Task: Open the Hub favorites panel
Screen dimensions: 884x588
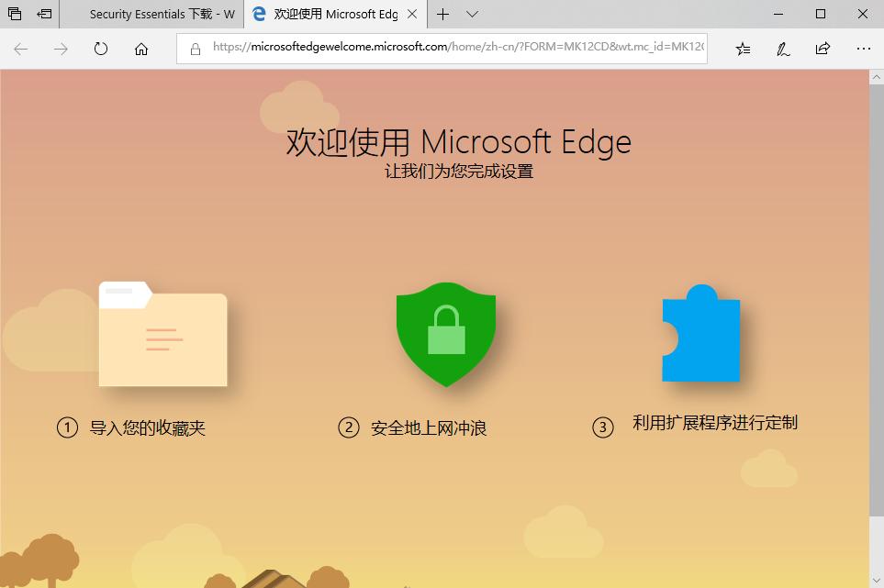Action: point(744,49)
